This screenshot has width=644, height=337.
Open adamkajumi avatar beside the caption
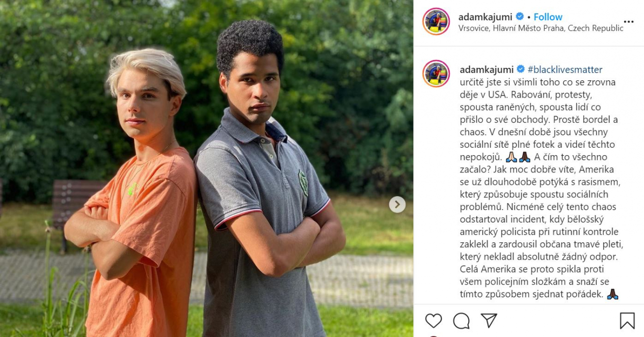point(436,74)
